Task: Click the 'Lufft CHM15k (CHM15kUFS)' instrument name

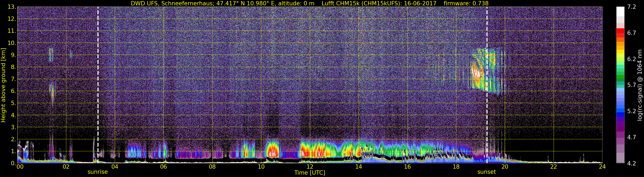Action: (x=361, y=3)
